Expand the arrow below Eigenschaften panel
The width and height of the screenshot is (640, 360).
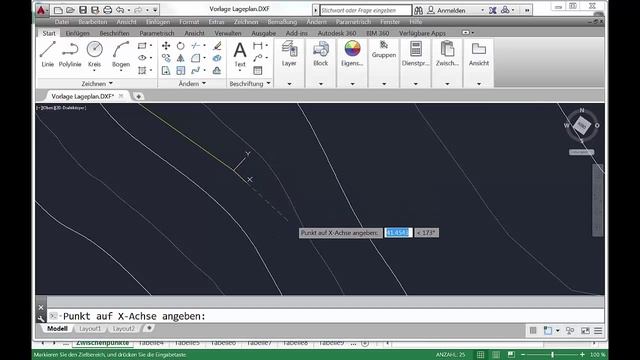point(352,84)
